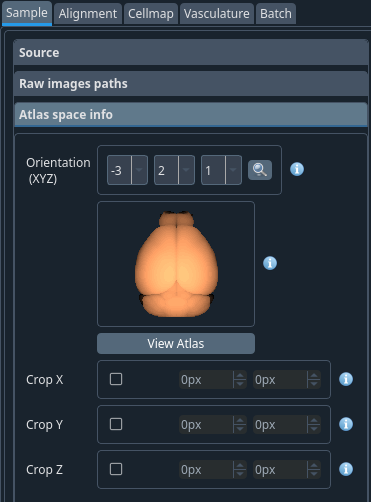Show Crop Y info tooltip icon

[x=346, y=424]
